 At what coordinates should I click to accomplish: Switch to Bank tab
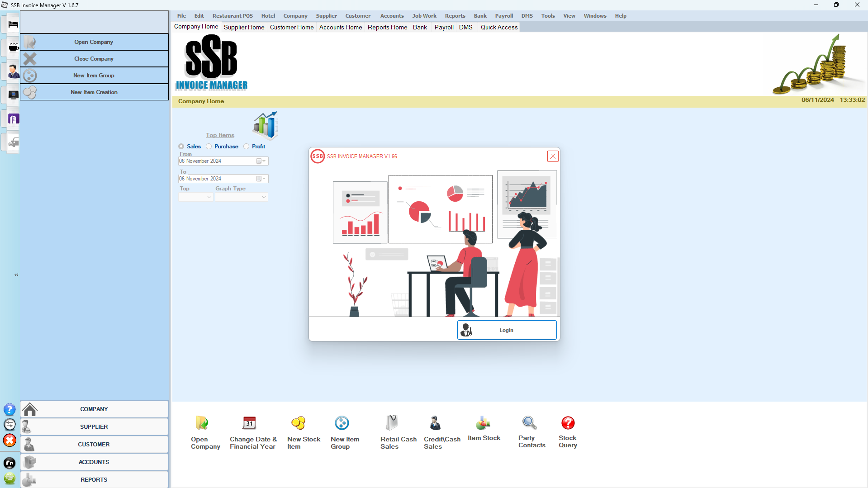[x=420, y=27]
